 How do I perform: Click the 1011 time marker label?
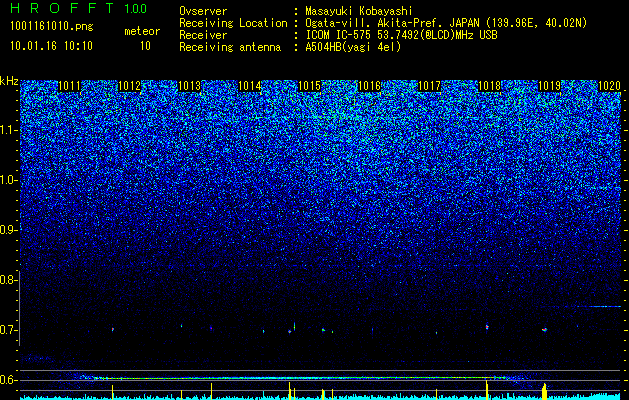point(69,86)
